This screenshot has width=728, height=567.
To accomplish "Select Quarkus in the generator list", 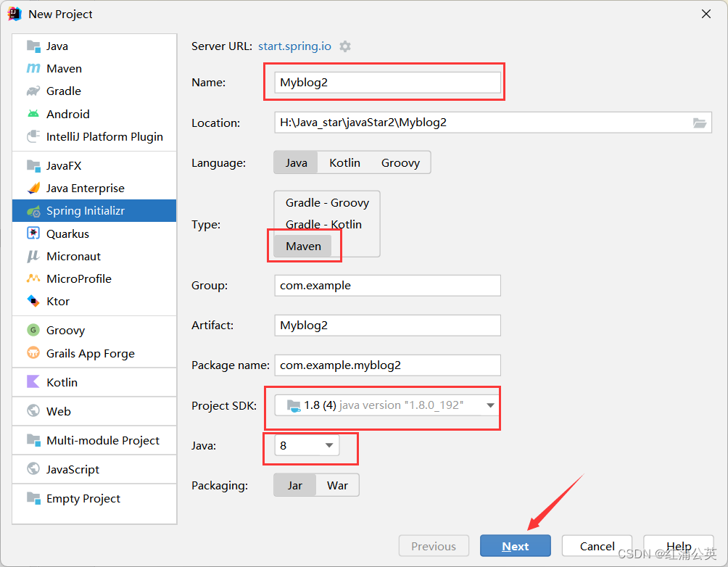I will click(94, 233).
